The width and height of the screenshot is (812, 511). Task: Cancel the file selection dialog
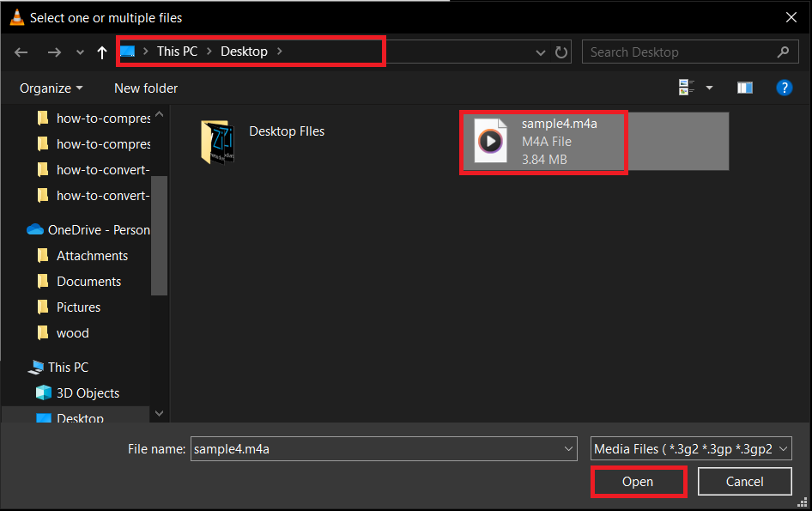click(x=744, y=481)
